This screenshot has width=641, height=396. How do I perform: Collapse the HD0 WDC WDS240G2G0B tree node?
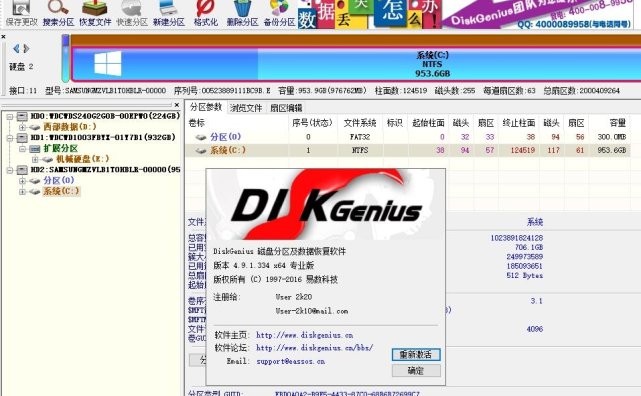(x=10, y=116)
